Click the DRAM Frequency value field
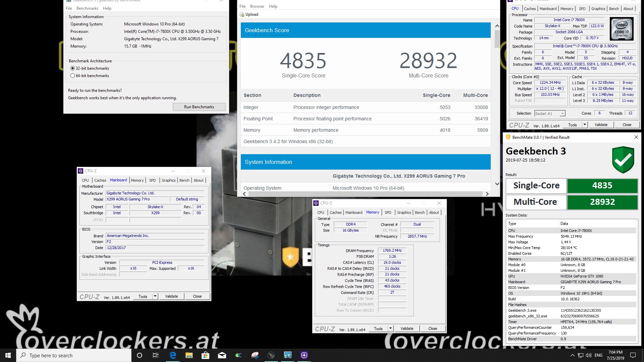This screenshot has width=644, height=362. point(392,251)
